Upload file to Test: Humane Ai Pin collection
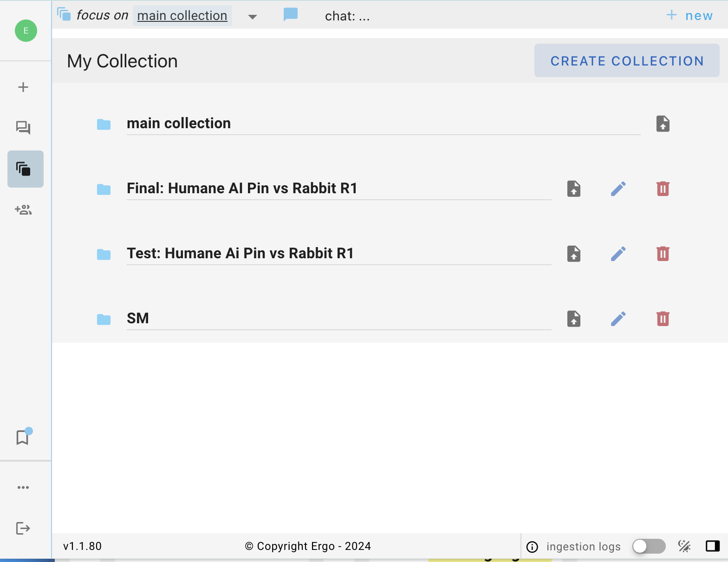Viewport: 728px width, 562px height. coord(574,254)
